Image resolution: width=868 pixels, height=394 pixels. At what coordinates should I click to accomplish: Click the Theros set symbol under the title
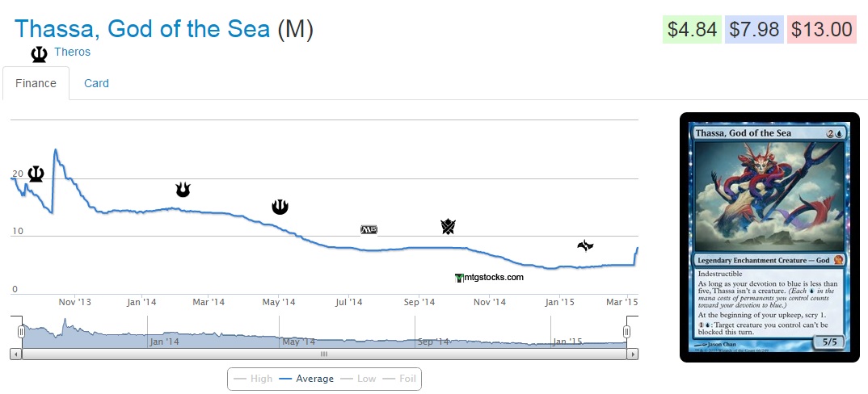39,54
